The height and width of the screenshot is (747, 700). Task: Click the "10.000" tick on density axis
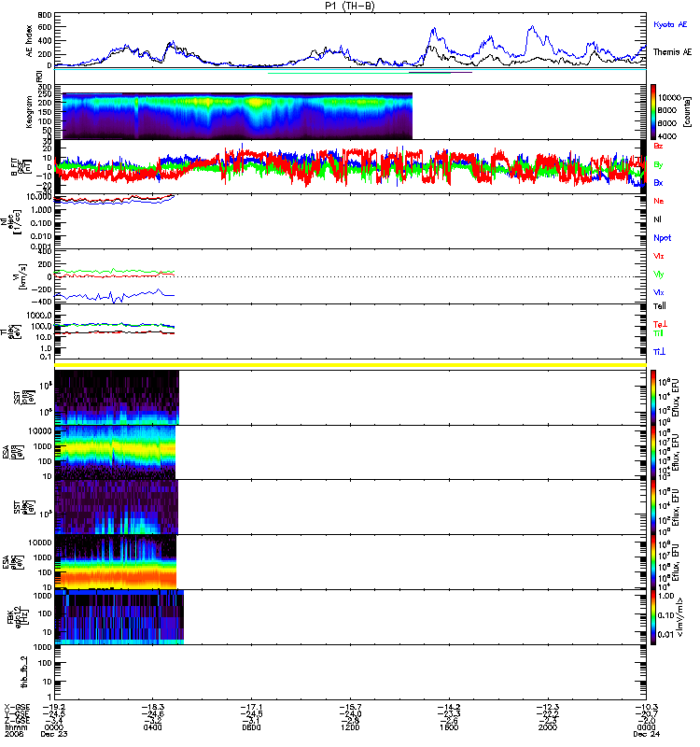click(x=38, y=196)
